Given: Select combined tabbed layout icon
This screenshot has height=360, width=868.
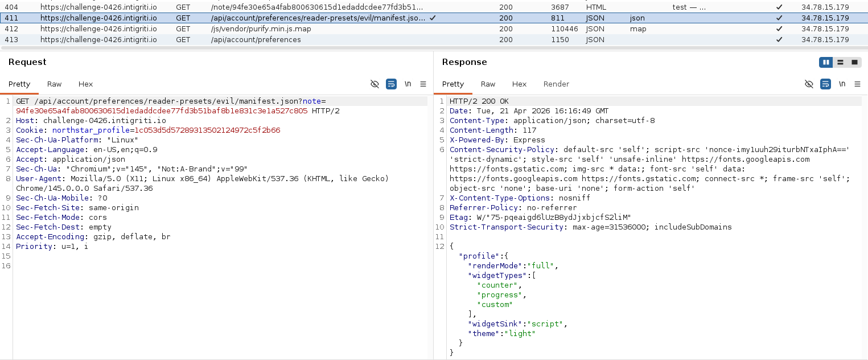Looking at the screenshot, I should click(x=854, y=62).
